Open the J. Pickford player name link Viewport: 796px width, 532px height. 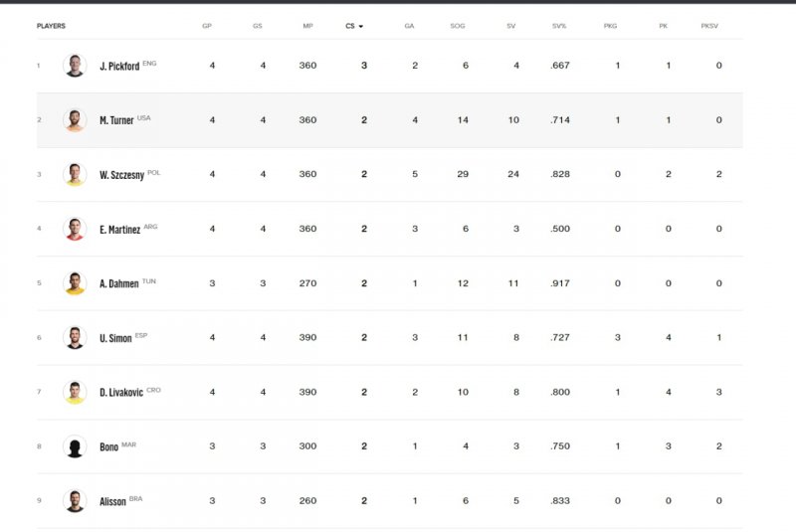[x=119, y=67]
